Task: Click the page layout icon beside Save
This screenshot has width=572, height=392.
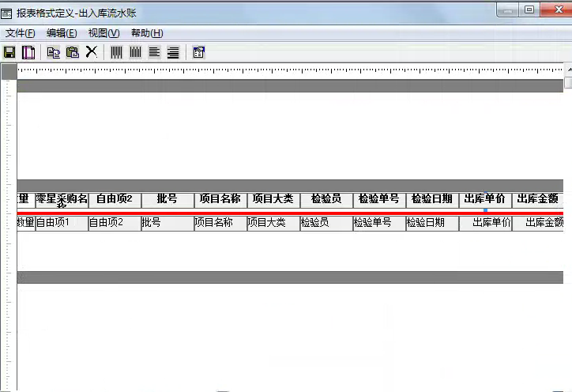Action: coord(28,52)
